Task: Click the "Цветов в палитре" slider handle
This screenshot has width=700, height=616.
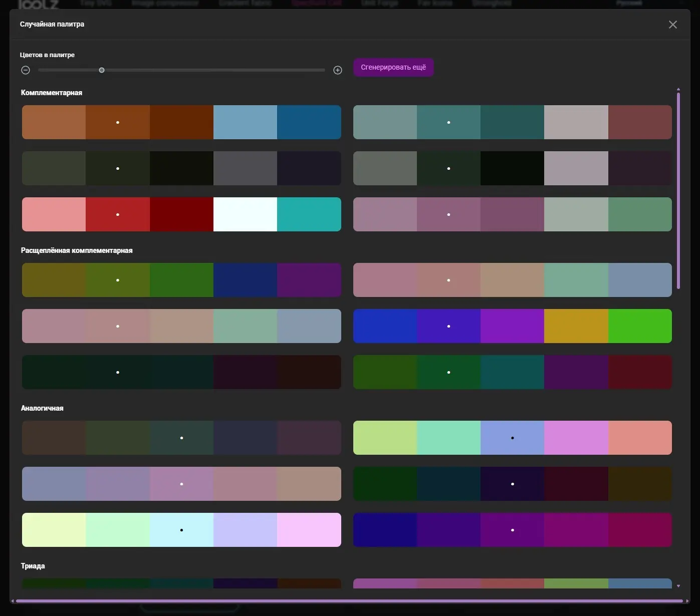Action: point(102,70)
